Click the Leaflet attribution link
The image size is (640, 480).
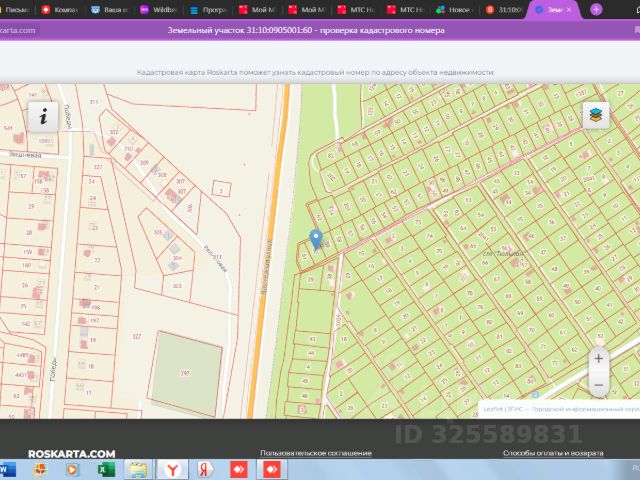[x=492, y=409]
